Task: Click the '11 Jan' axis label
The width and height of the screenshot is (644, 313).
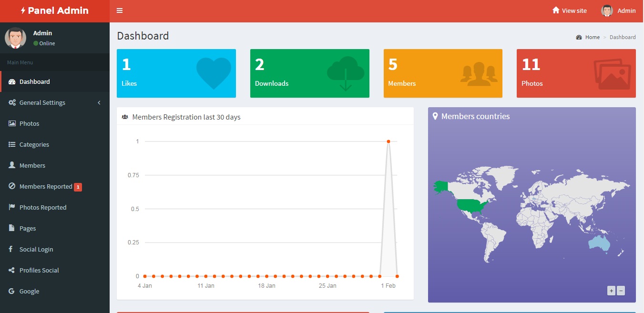Action: [206, 286]
